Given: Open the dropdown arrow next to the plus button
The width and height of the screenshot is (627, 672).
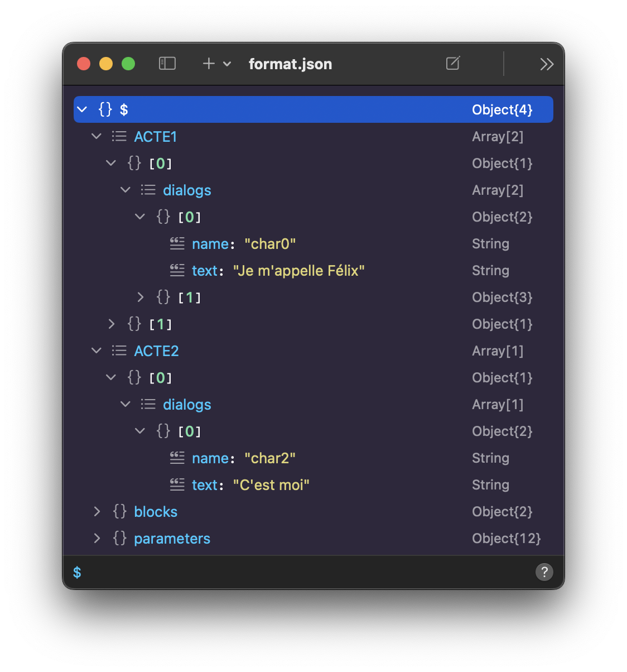Looking at the screenshot, I should [x=226, y=64].
